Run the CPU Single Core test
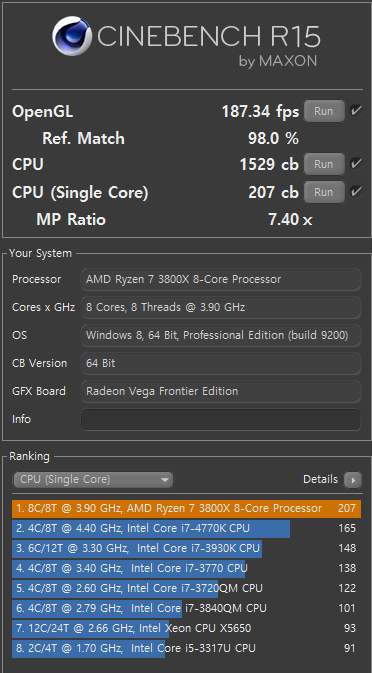Viewport: 372px width, 673px height. point(324,192)
